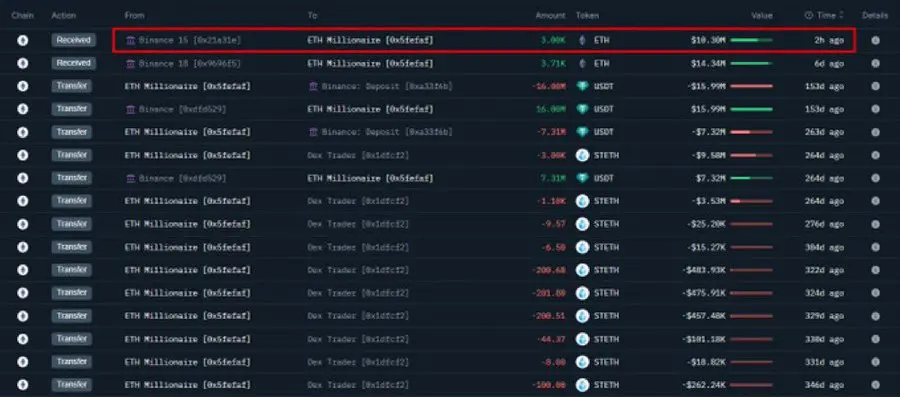The height and width of the screenshot is (397, 900).
Task: Click the Ethereum chain icon in 6d ago row
Action: coord(22,63)
